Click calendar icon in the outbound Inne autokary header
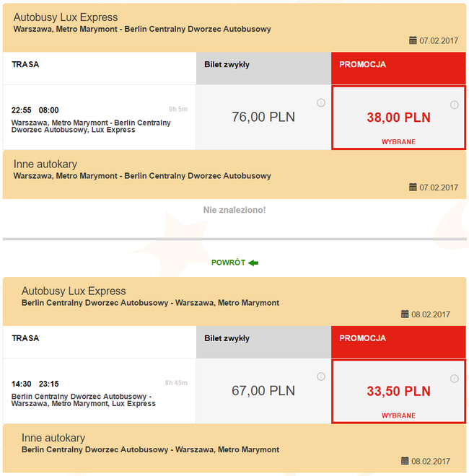The image size is (469, 476). pyautogui.click(x=413, y=188)
